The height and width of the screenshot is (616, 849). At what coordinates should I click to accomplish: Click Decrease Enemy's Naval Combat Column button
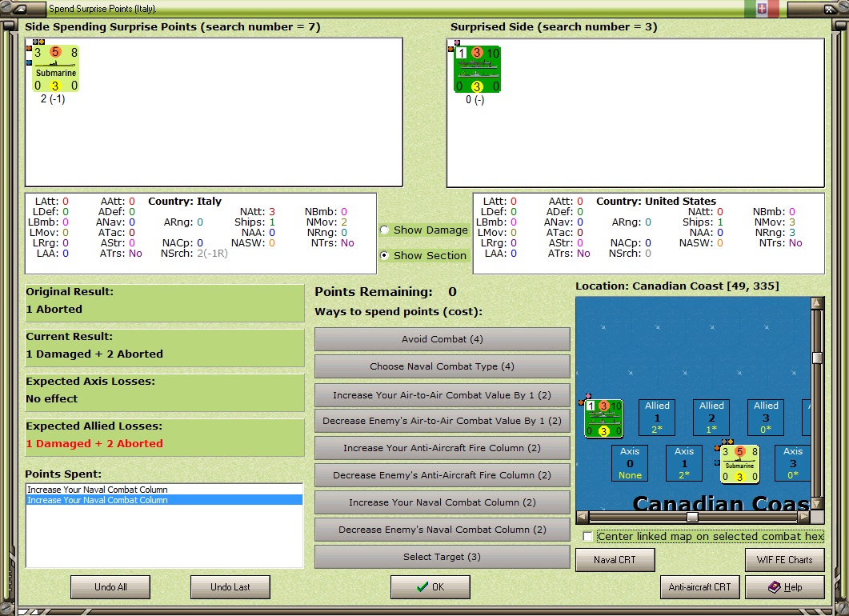tap(442, 530)
